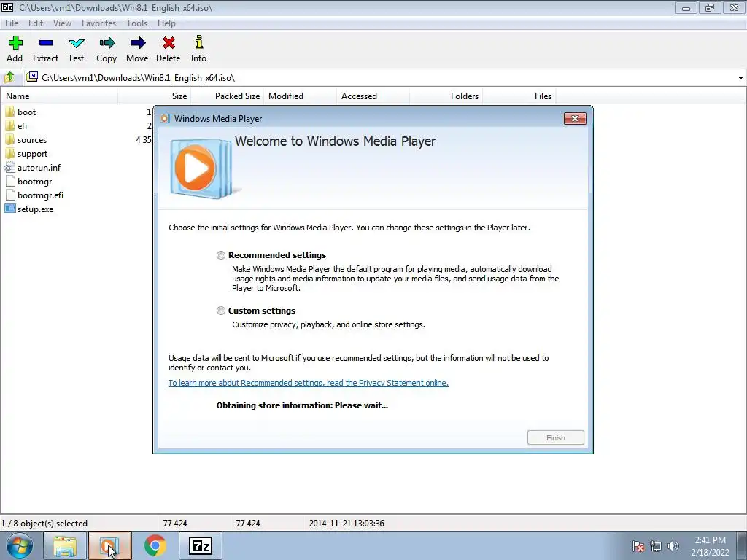The width and height of the screenshot is (747, 560).
Task: Open the Help menu
Action: 166,23
